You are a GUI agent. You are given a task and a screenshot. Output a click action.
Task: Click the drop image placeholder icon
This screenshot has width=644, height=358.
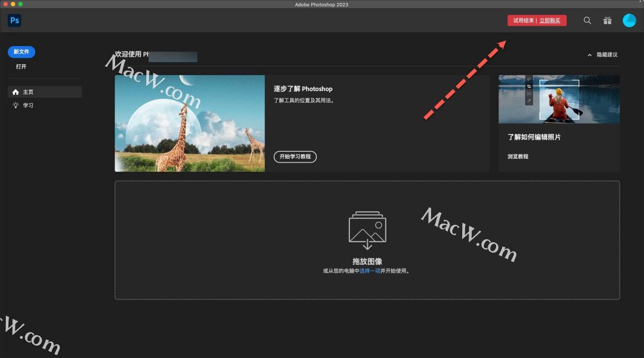367,230
